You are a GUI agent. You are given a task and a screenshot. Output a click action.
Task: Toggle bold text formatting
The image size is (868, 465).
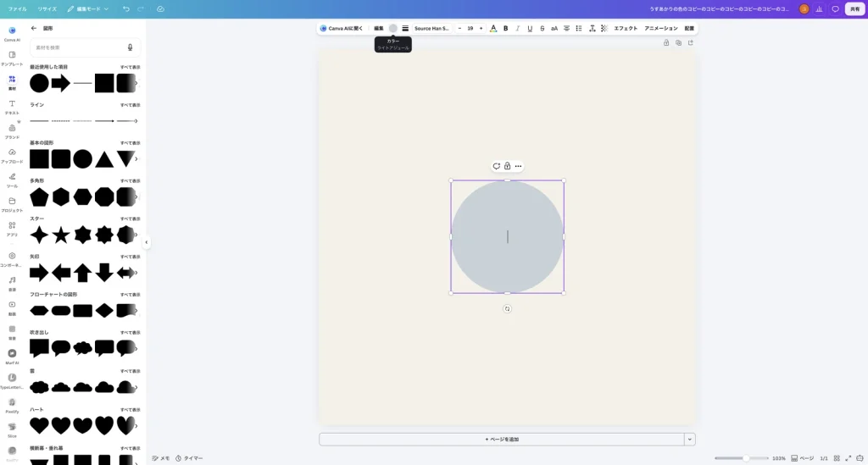click(x=505, y=28)
